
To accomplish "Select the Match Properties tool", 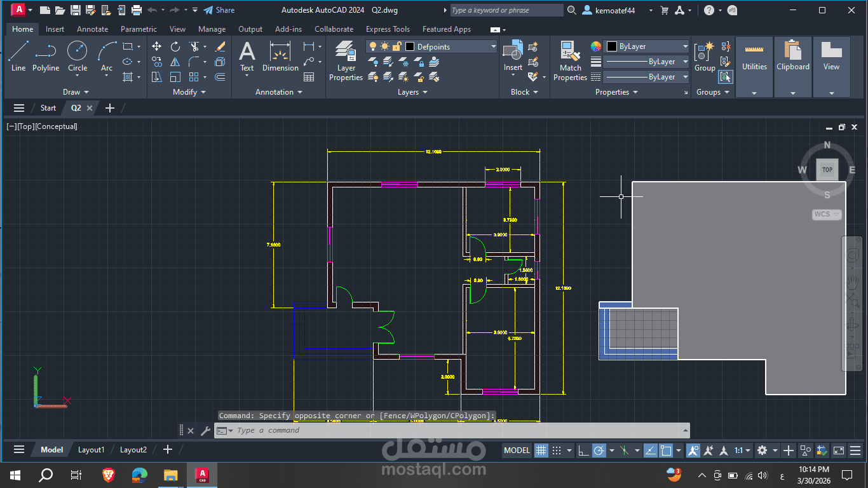I will coord(569,60).
